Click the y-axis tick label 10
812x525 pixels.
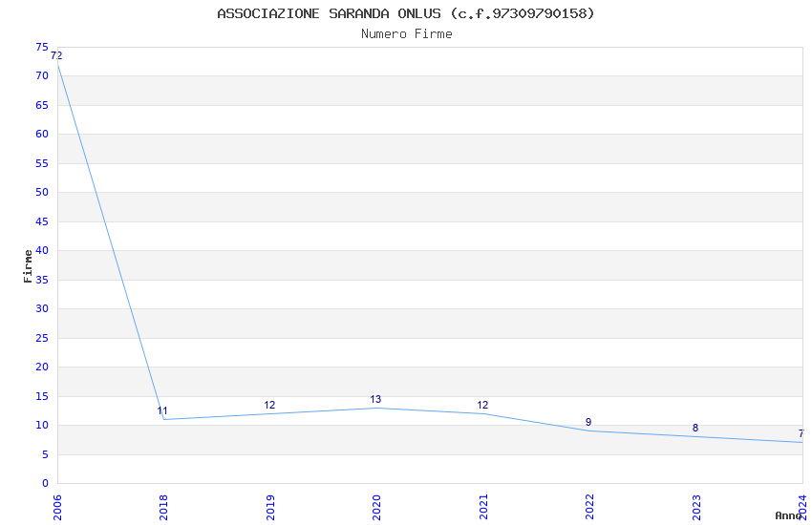click(x=42, y=425)
